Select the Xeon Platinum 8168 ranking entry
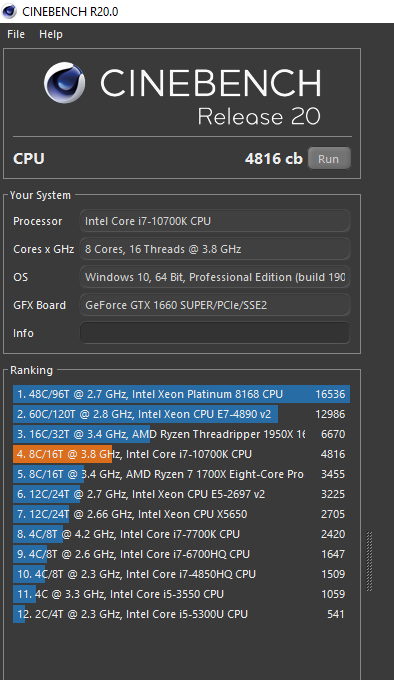 click(x=181, y=394)
